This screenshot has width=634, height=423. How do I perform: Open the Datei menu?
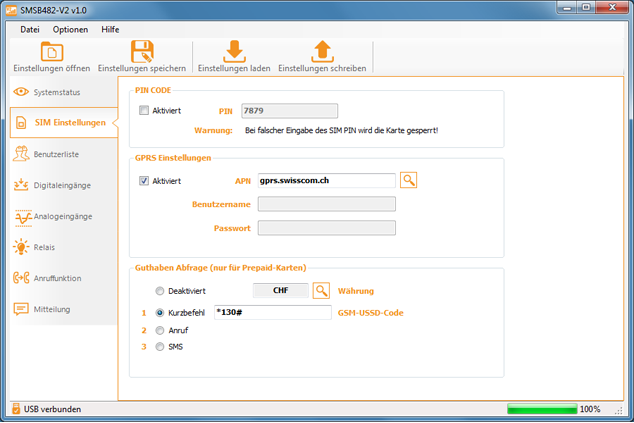click(29, 29)
